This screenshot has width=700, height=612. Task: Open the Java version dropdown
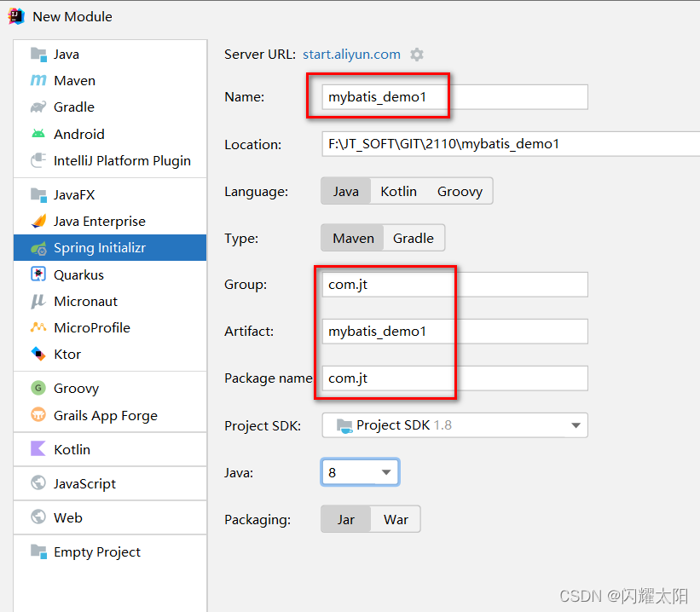tap(360, 472)
